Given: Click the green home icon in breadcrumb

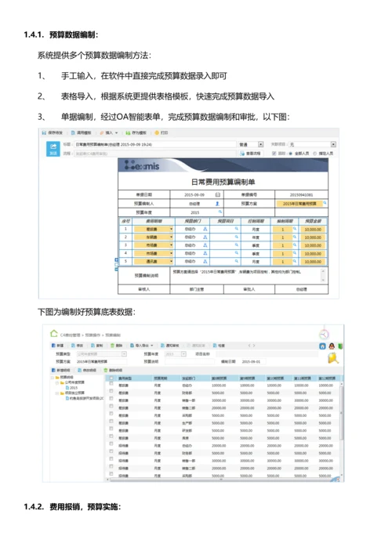Looking at the screenshot, I should [54, 334].
